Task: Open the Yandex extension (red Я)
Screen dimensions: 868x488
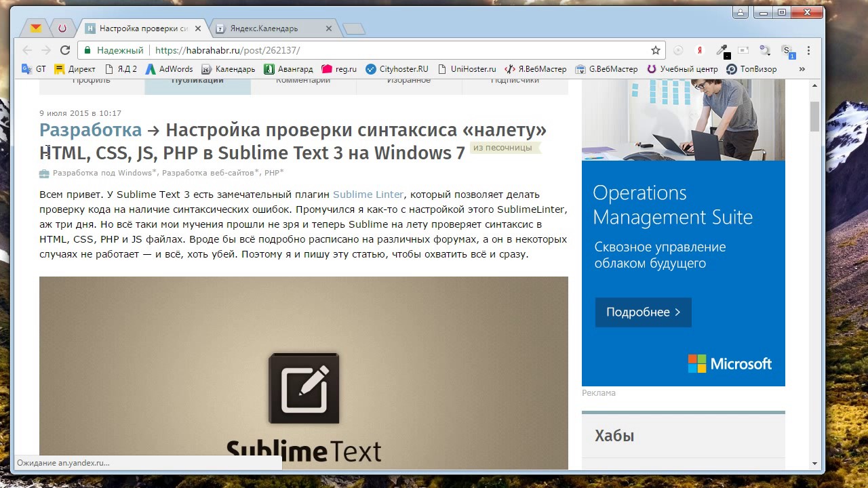Action: click(x=700, y=50)
